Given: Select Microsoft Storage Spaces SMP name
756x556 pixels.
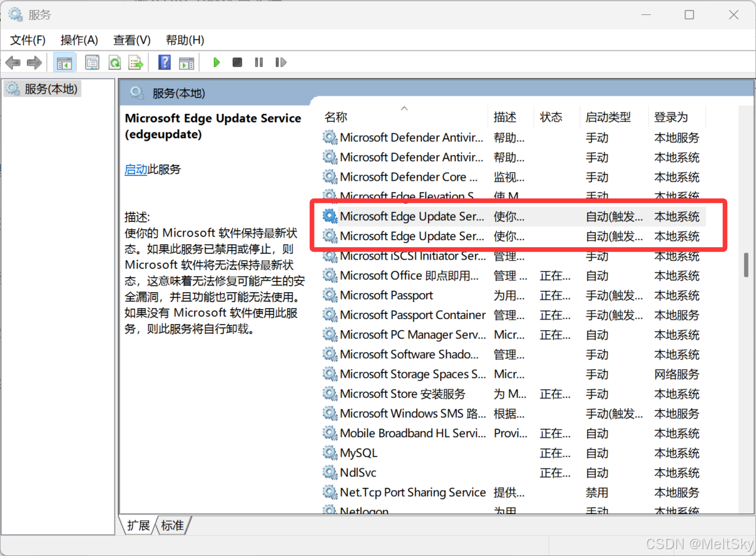Looking at the screenshot, I should (412, 374).
